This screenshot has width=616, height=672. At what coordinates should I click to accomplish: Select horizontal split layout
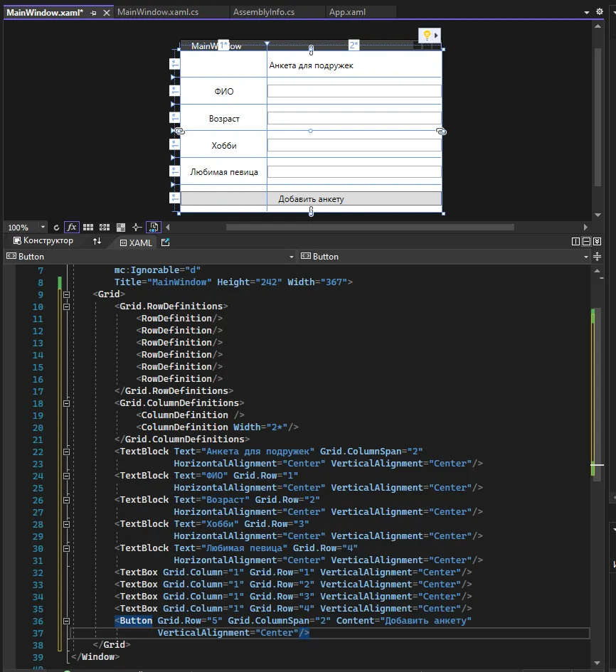click(586, 242)
